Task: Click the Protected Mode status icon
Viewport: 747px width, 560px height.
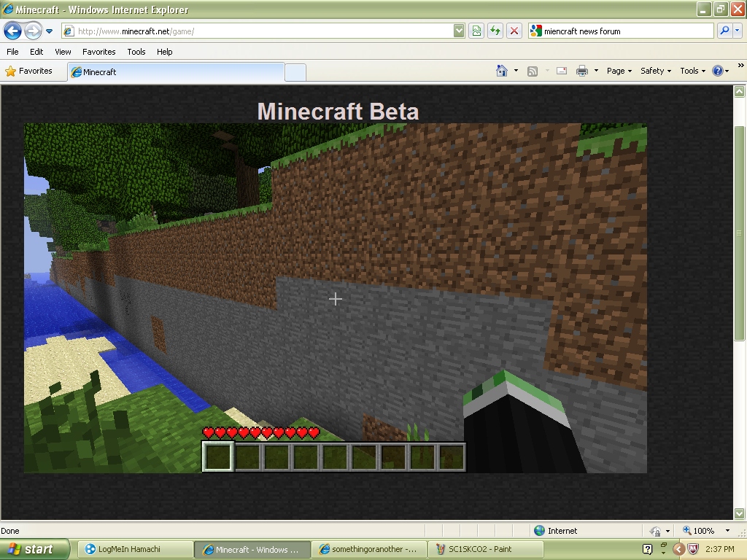Action: [x=656, y=531]
